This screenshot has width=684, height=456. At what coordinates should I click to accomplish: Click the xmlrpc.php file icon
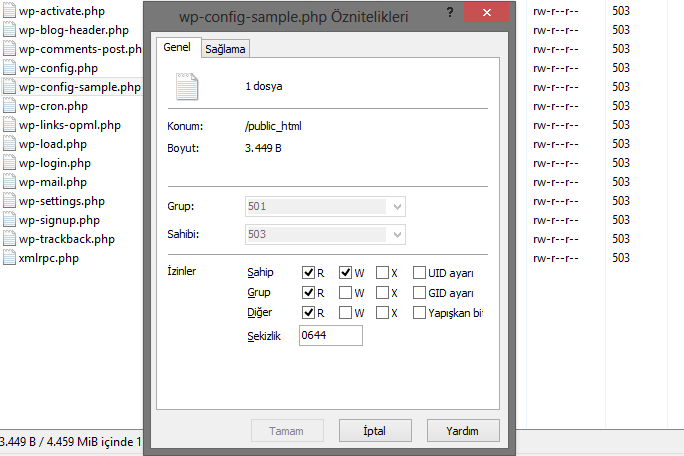pos(8,258)
